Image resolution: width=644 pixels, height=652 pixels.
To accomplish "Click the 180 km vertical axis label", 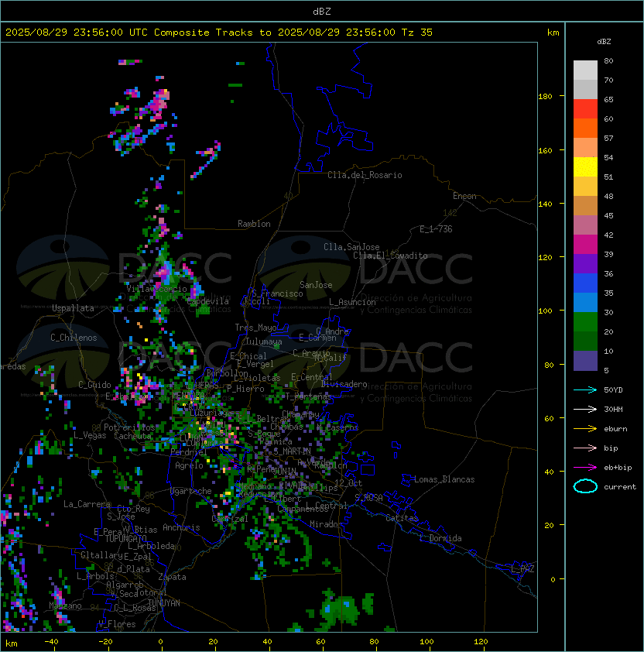I will click(545, 97).
